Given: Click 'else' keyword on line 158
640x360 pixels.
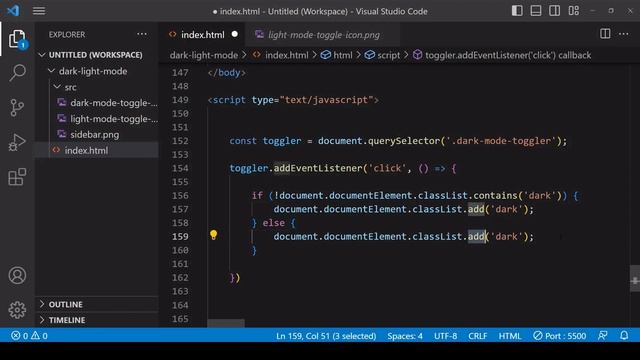Looking at the screenshot, I should point(273,223).
